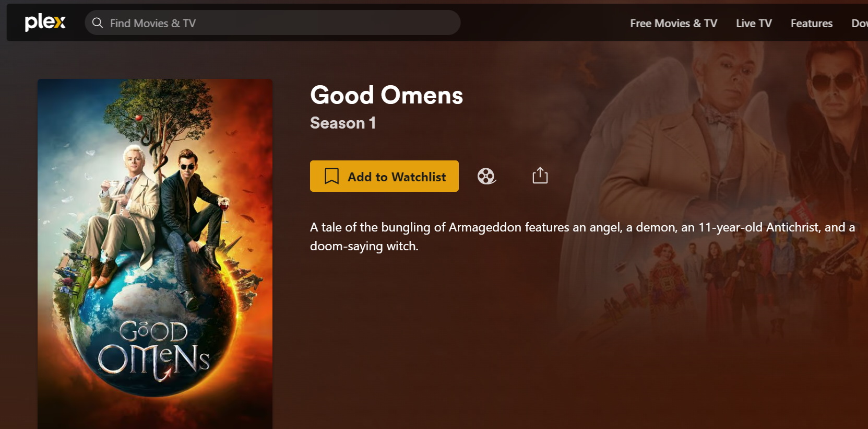Click the film reel icon

pyautogui.click(x=486, y=176)
